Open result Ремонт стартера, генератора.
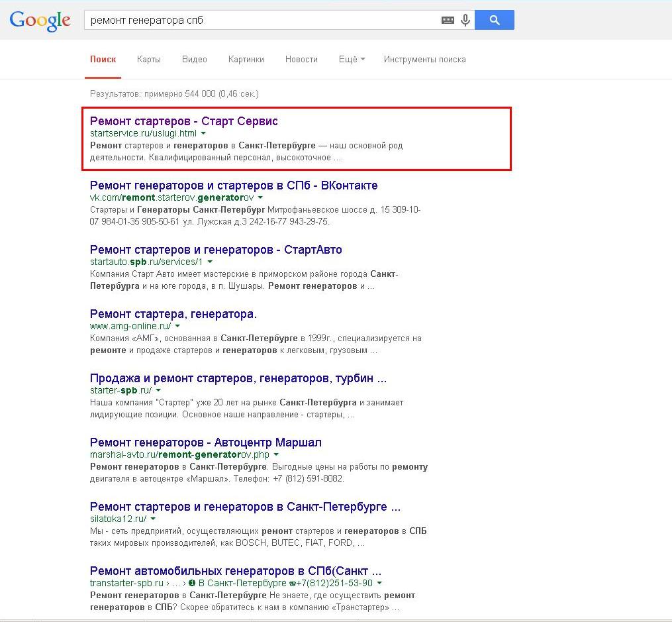 coord(173,314)
